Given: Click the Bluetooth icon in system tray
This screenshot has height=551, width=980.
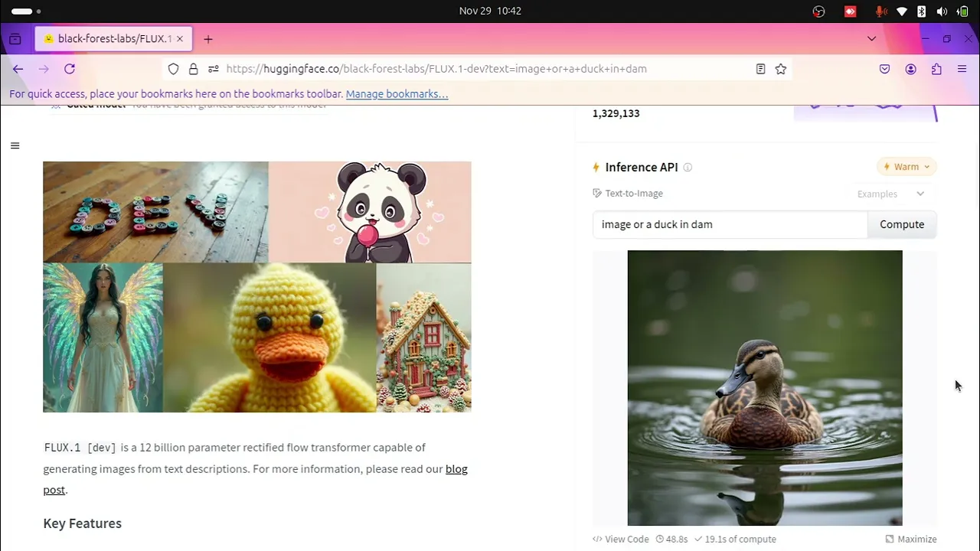Looking at the screenshot, I should [x=922, y=11].
